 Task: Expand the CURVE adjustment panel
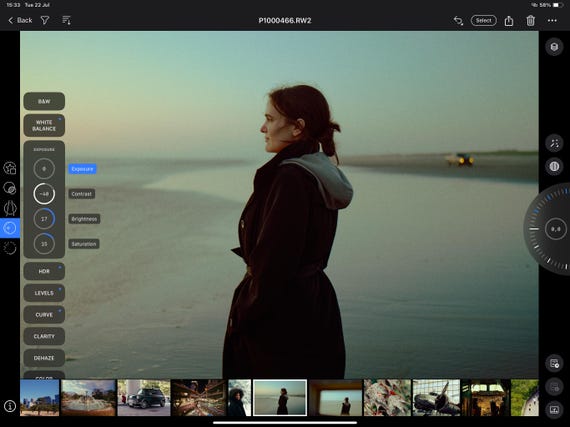tap(44, 315)
